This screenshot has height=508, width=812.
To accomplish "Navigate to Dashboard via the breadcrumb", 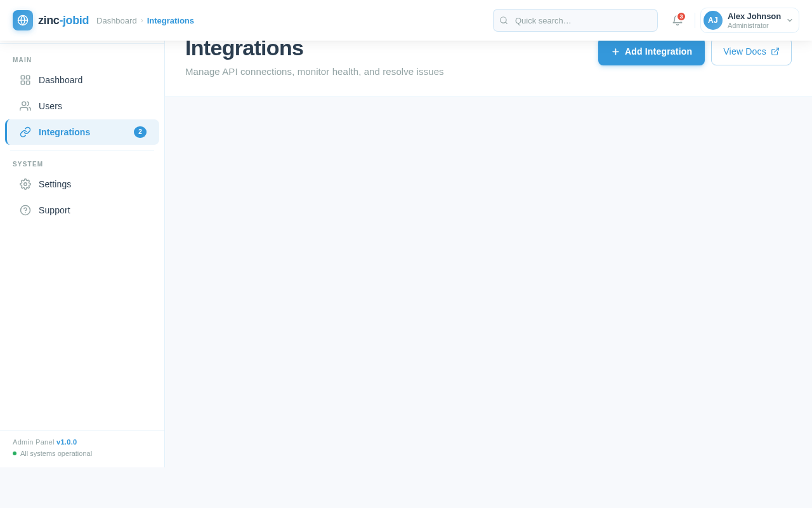I will pyautogui.click(x=117, y=20).
